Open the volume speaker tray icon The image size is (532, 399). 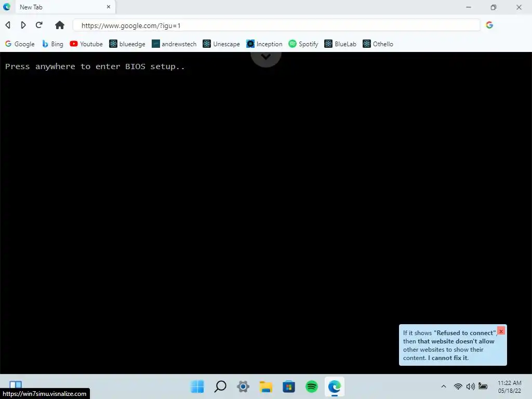471,387
